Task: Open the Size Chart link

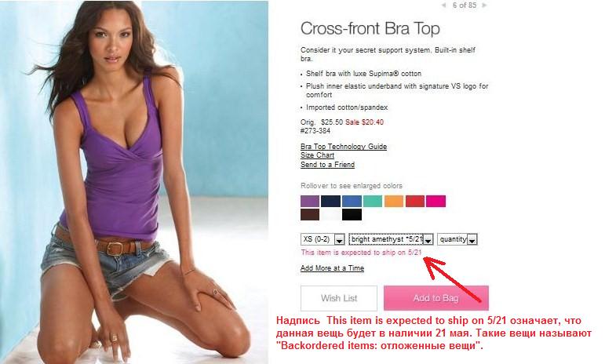Action: pyautogui.click(x=318, y=155)
